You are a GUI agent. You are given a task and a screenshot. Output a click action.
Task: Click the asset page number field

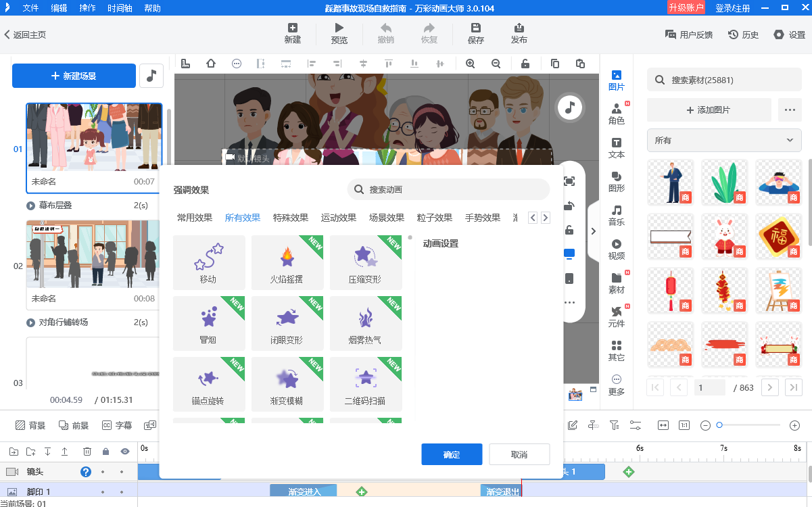click(711, 387)
